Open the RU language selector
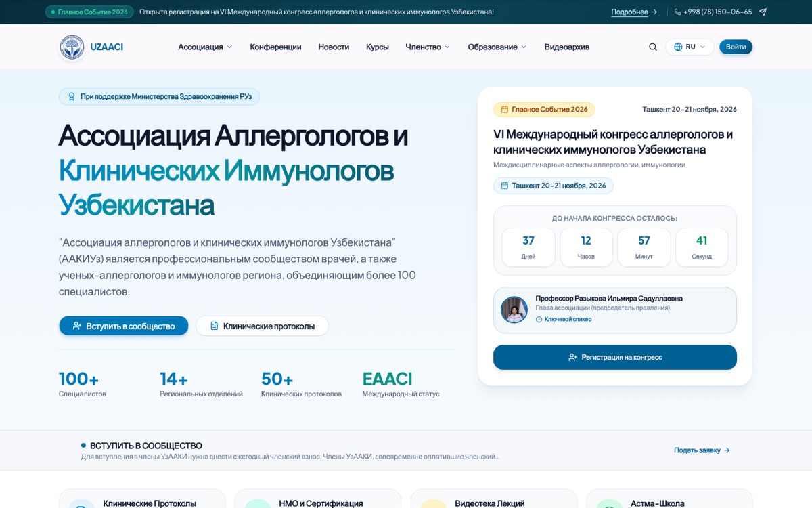Viewport: 812px width, 508px height. 690,47
